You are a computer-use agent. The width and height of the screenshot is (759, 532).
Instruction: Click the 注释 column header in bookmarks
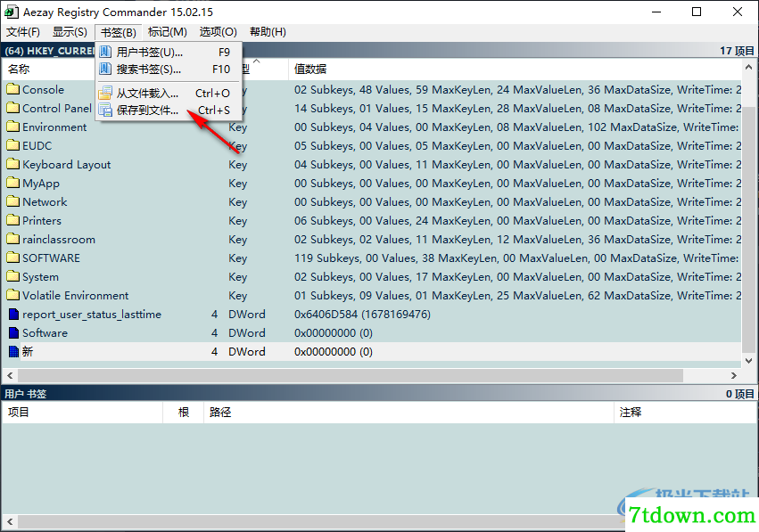pyautogui.click(x=684, y=412)
